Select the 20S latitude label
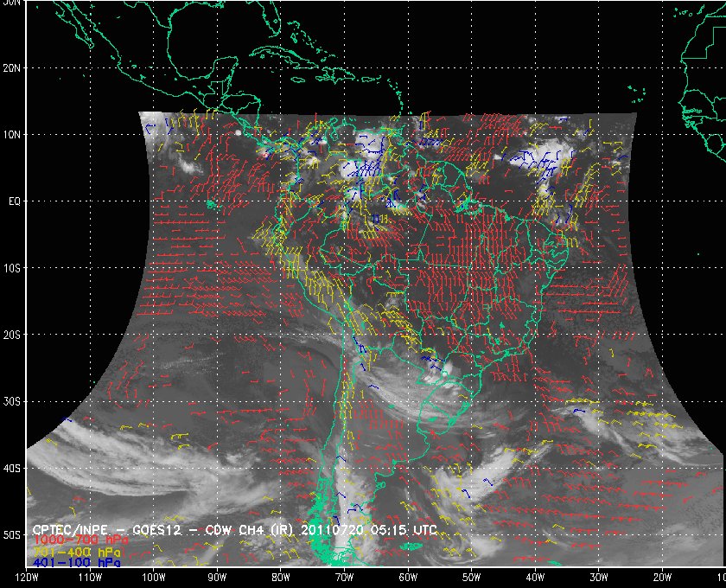726x588 pixels. point(11,335)
